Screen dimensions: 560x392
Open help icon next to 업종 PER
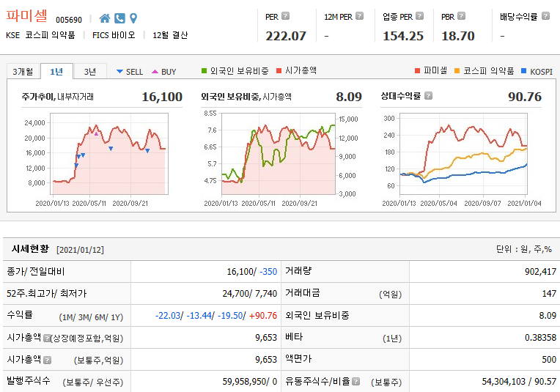[x=420, y=16]
